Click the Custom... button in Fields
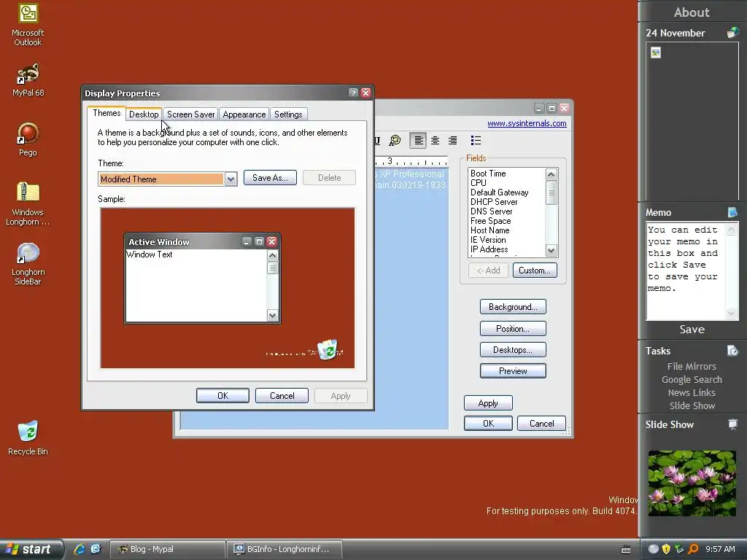Image resolution: width=747 pixels, height=560 pixels. pos(535,271)
